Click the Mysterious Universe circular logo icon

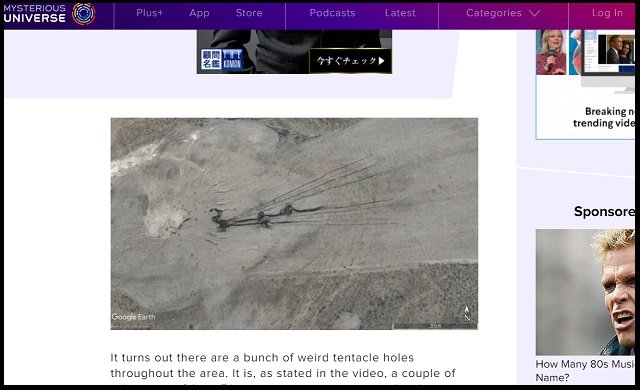coord(84,13)
